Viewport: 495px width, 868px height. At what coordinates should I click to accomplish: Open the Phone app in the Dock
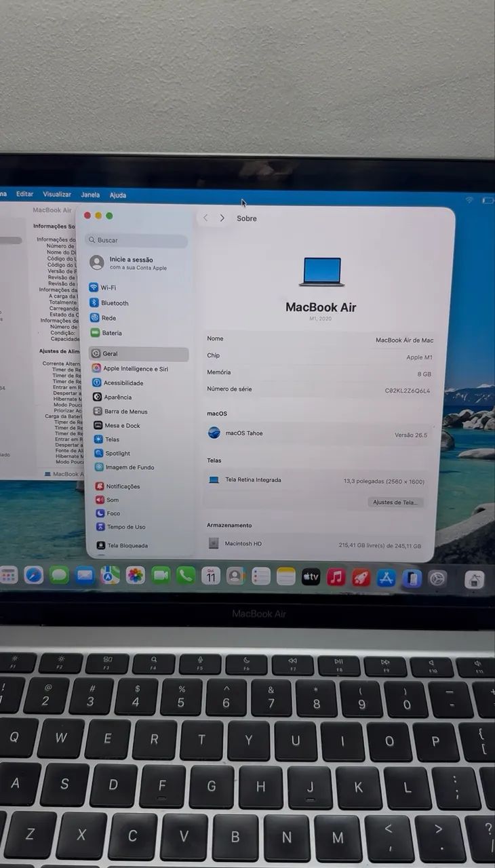(x=186, y=576)
